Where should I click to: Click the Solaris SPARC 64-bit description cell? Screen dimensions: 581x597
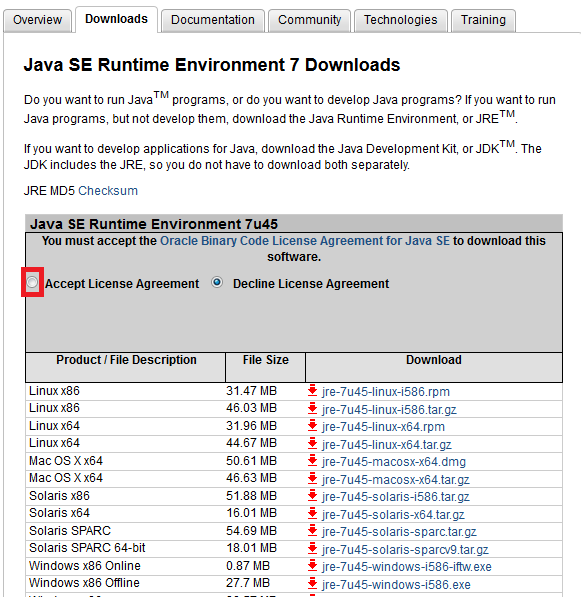coord(87,548)
